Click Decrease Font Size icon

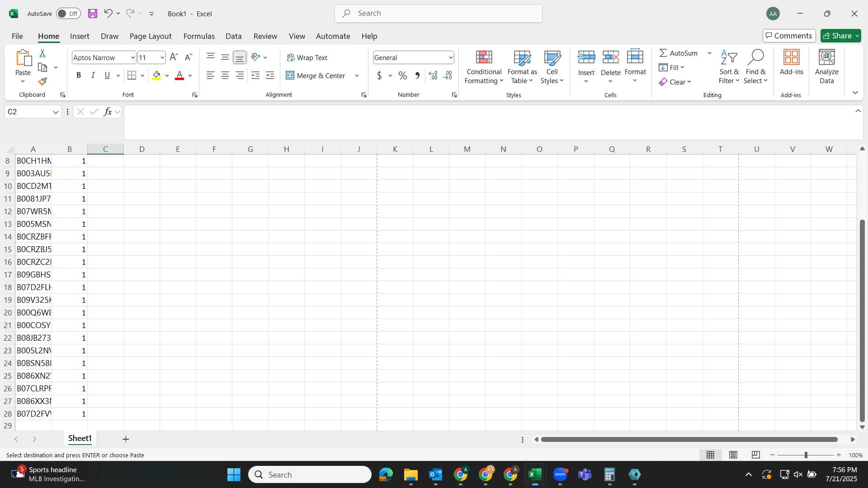coord(189,57)
